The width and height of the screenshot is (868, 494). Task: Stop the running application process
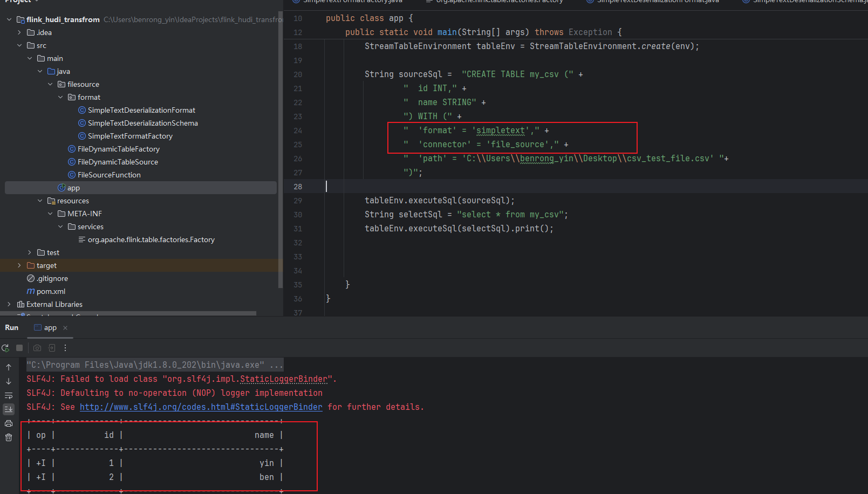tap(19, 348)
